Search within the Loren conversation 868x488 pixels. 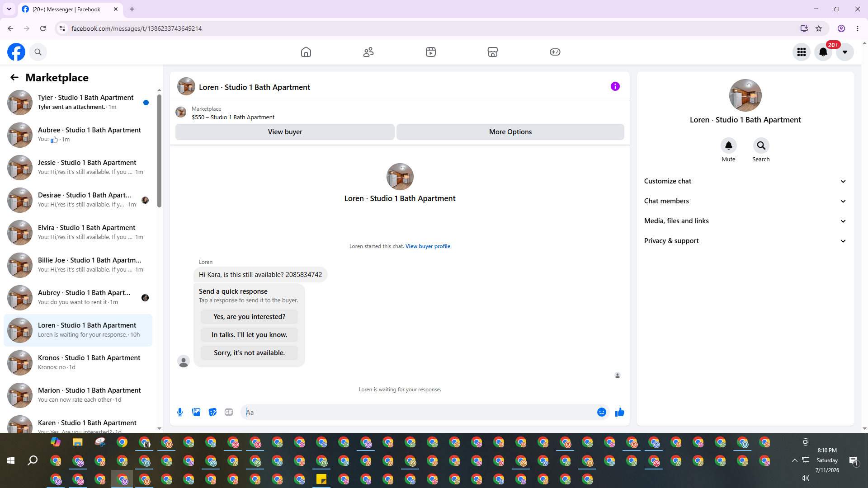761,145
